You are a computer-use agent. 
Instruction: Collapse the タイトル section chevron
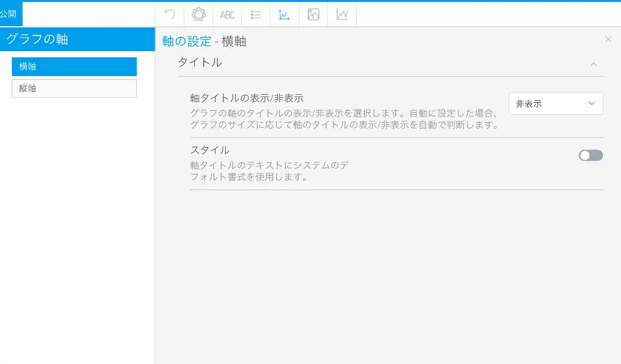click(594, 64)
